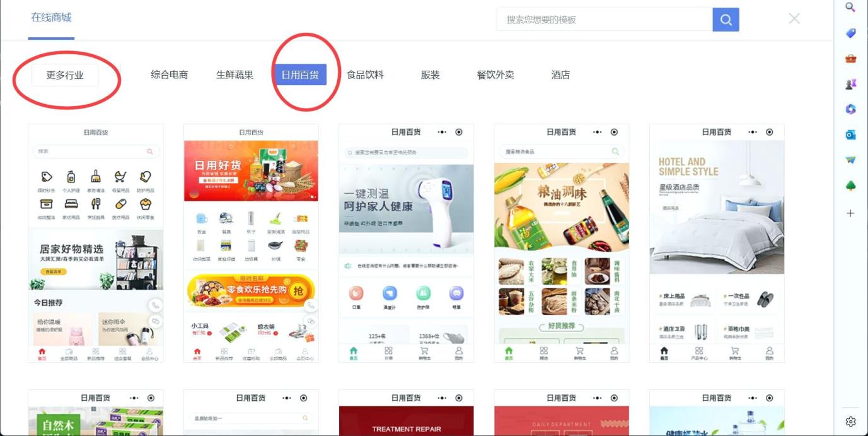Expand the 更多行业 industry selector
The image size is (868, 436).
pos(65,75)
